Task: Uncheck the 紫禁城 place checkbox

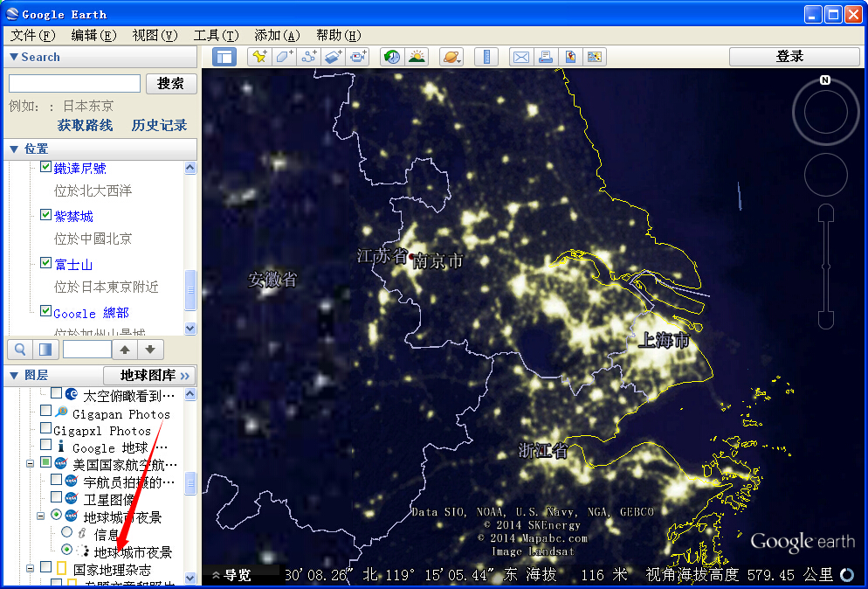Action: [x=46, y=215]
